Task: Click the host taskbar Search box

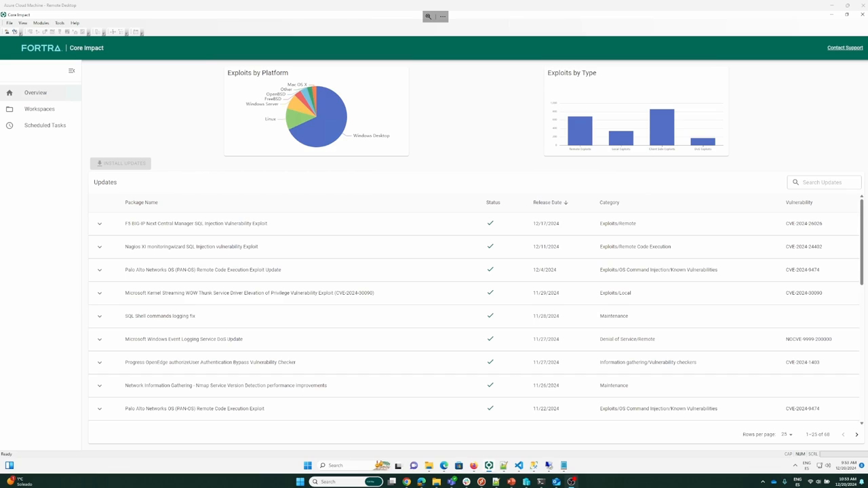Action: (x=346, y=482)
